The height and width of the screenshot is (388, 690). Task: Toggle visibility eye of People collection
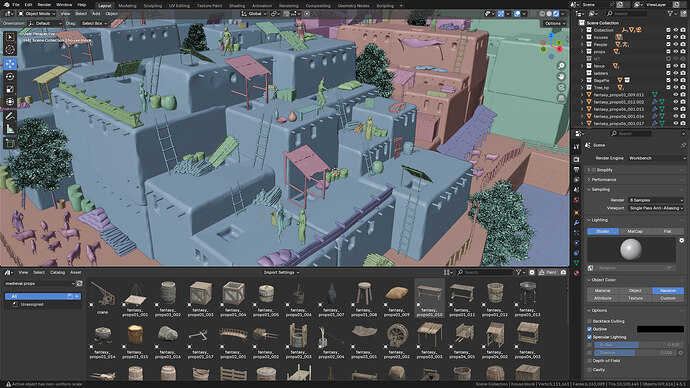pyautogui.click(x=675, y=44)
